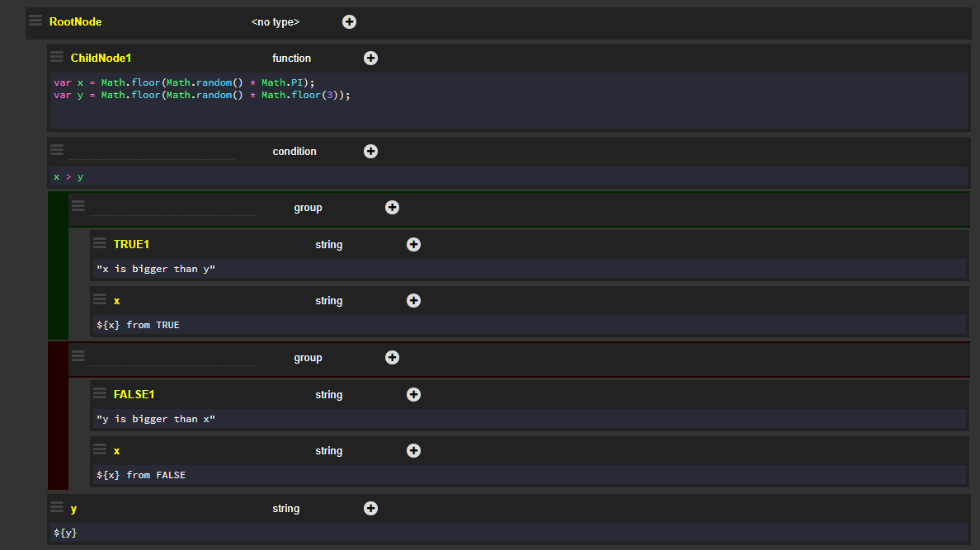Click the TRUE1 name label
980x550 pixels.
(x=131, y=244)
